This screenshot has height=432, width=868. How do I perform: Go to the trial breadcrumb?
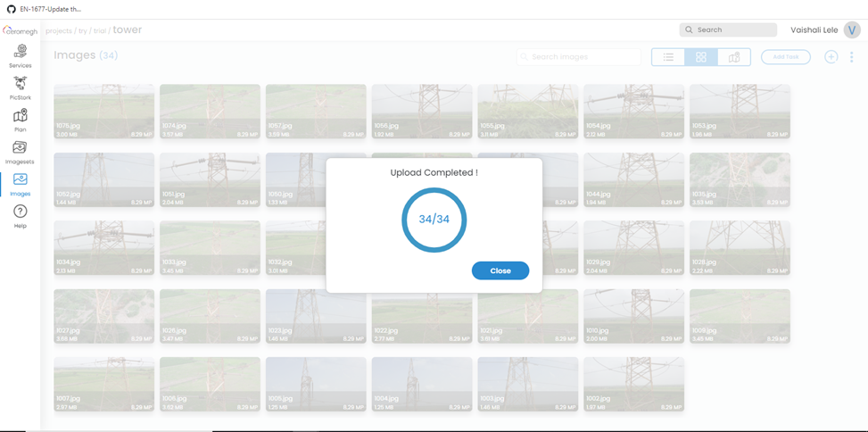100,30
